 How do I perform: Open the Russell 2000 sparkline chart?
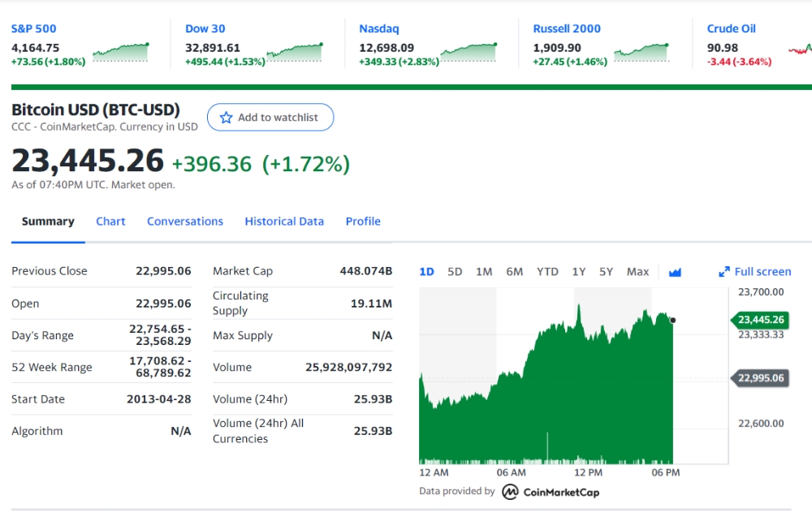641,52
